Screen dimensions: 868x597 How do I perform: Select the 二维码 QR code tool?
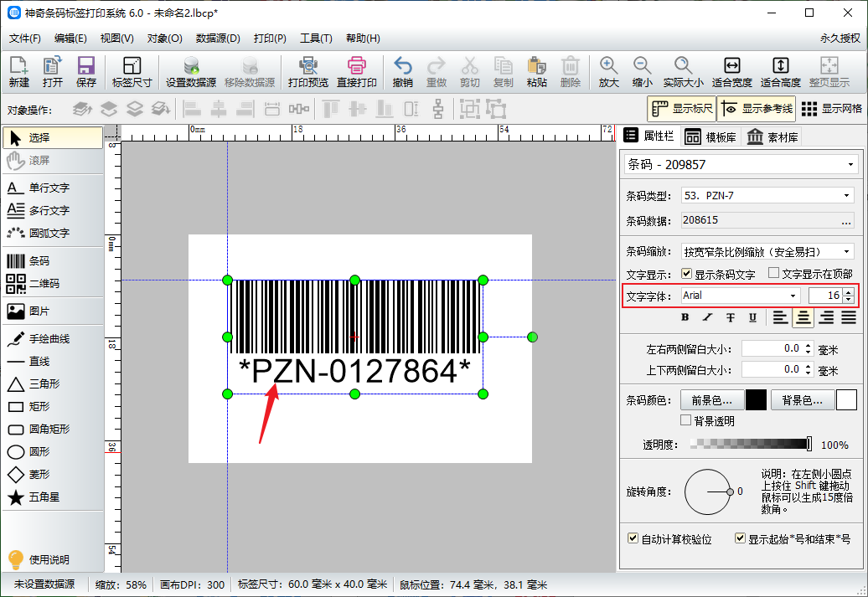point(53,284)
